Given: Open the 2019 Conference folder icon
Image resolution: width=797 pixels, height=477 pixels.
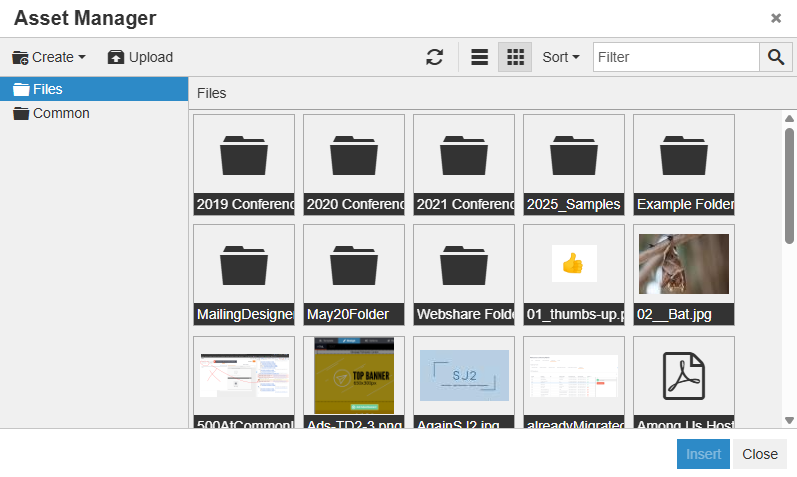Looking at the screenshot, I should (x=244, y=155).
